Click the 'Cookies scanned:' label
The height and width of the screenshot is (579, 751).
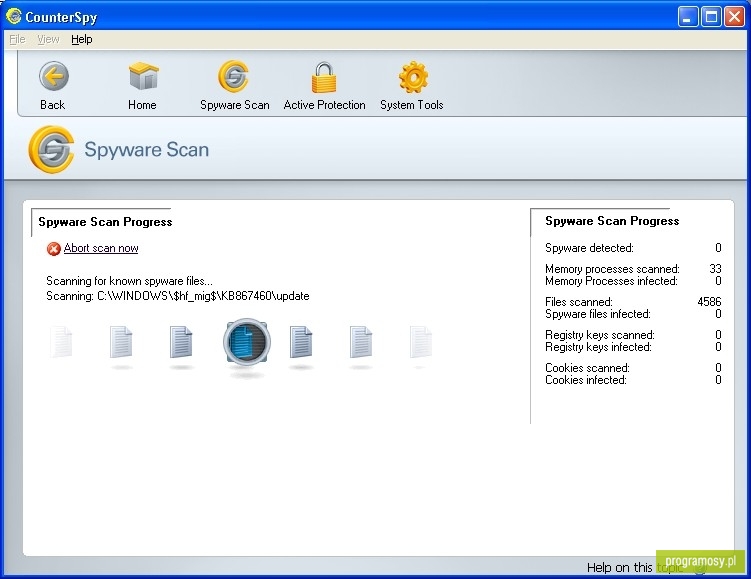pyautogui.click(x=587, y=368)
